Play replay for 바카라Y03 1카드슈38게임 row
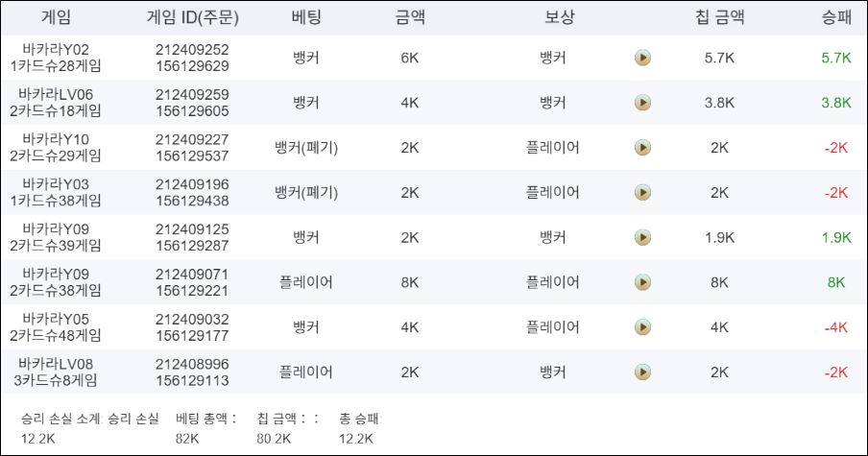The height and width of the screenshot is (456, 868). point(642,193)
